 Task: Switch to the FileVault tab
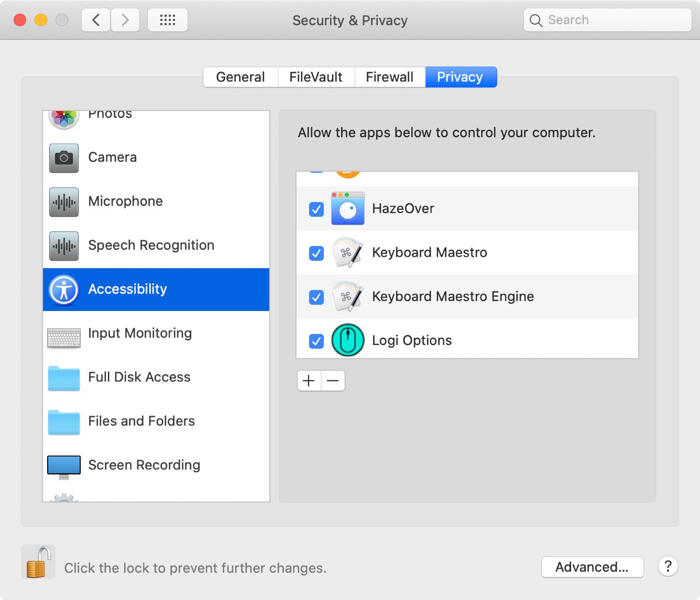316,77
